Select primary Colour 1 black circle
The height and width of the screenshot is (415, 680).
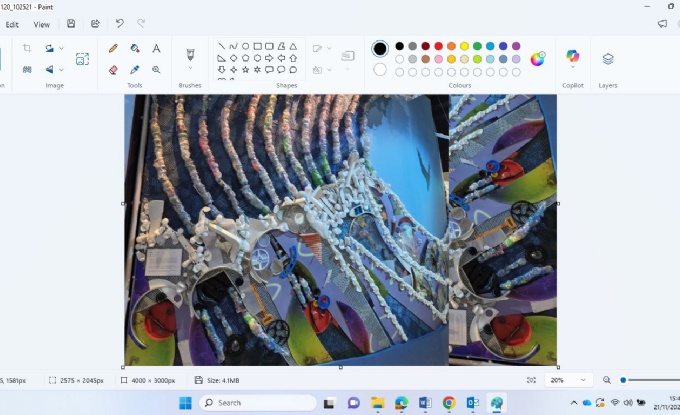pos(380,48)
